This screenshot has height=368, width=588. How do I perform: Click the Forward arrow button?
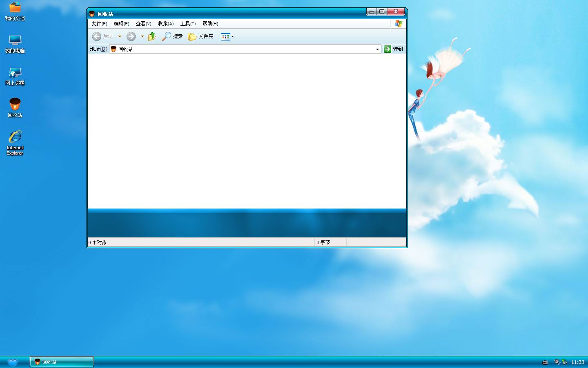[x=131, y=36]
